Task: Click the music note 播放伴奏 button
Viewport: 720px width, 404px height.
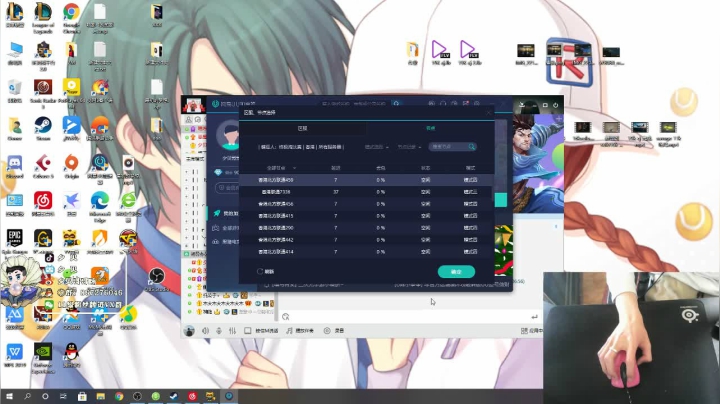Action: pyautogui.click(x=300, y=331)
